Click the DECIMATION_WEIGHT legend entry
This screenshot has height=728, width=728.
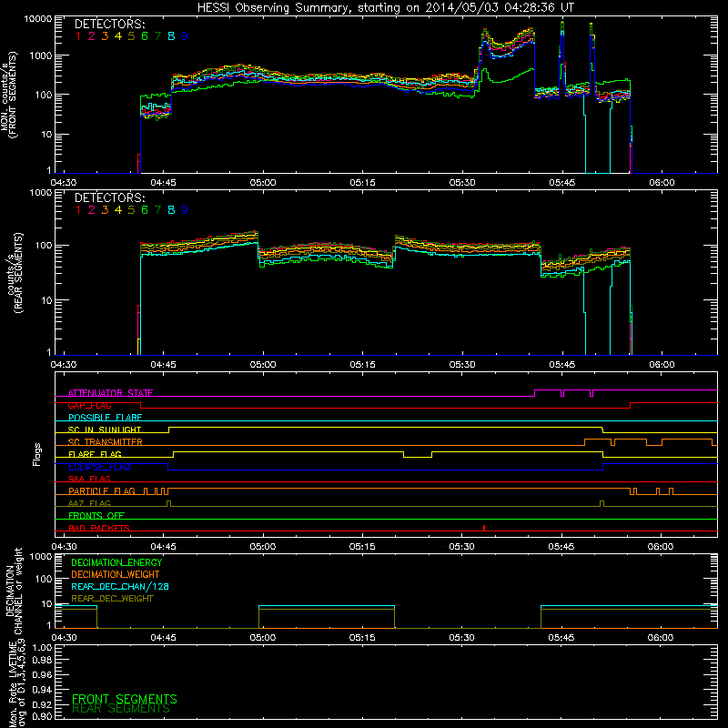coord(116,574)
